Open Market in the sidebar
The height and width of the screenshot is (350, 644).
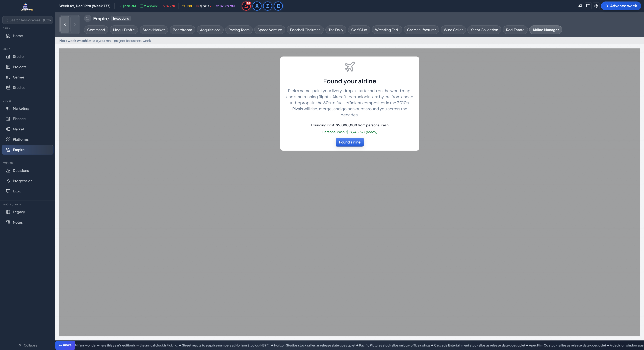(x=28, y=129)
